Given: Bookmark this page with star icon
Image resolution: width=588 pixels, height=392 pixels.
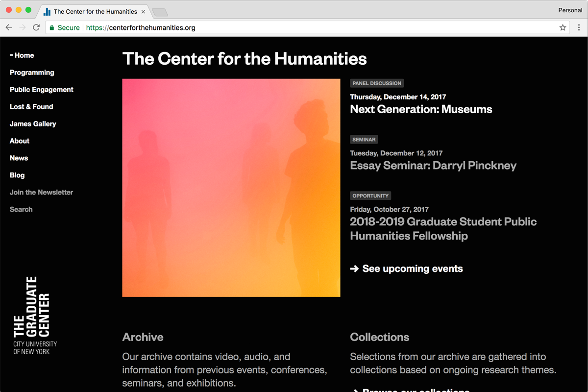Looking at the screenshot, I should pyautogui.click(x=563, y=27).
